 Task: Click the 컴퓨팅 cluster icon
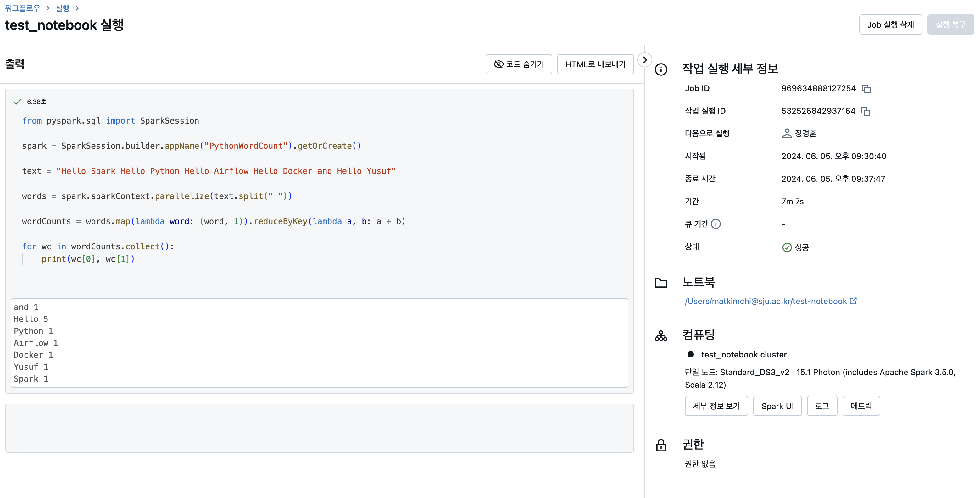tap(661, 336)
